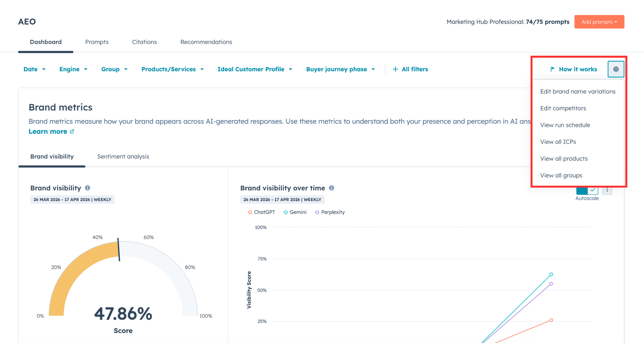Open the settings gear icon
The height and width of the screenshot is (343, 644).
pyautogui.click(x=616, y=69)
